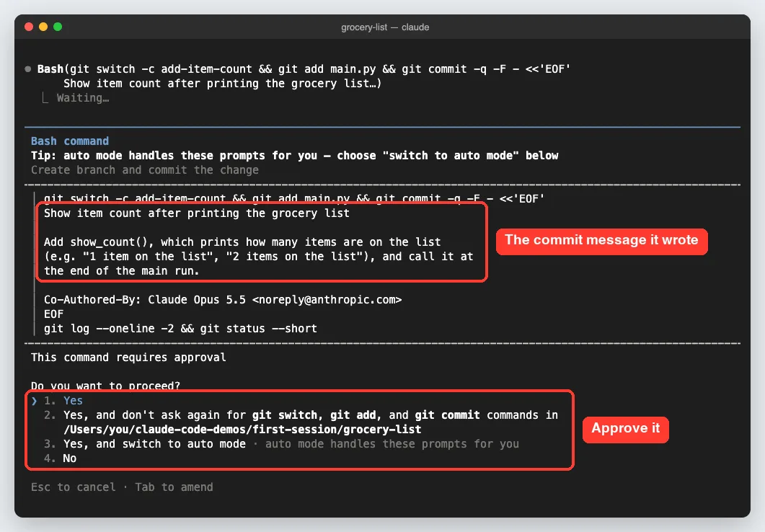
Task: Select option 4 "No"
Action: [x=60, y=458]
